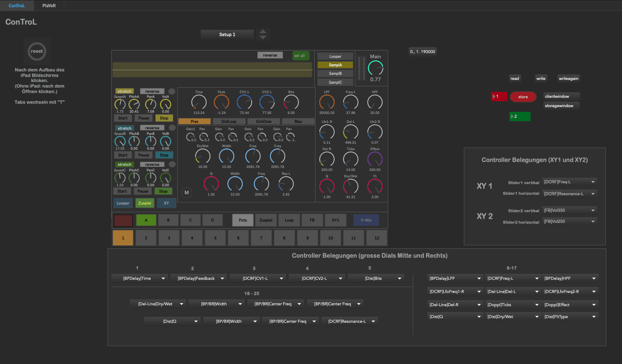Expand the [BPDelay]Time assignment dropdown

[x=139, y=279]
